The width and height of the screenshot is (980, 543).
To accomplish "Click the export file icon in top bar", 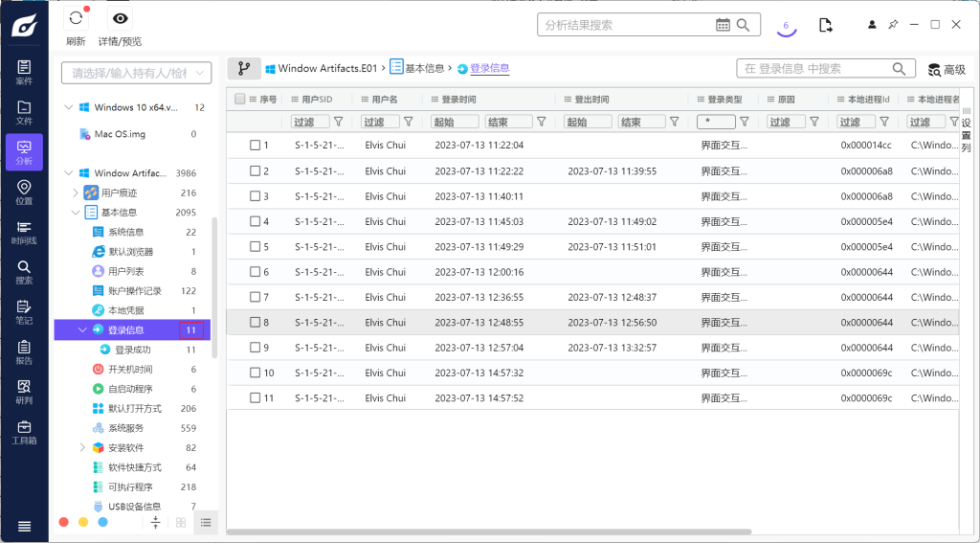I will pyautogui.click(x=825, y=25).
